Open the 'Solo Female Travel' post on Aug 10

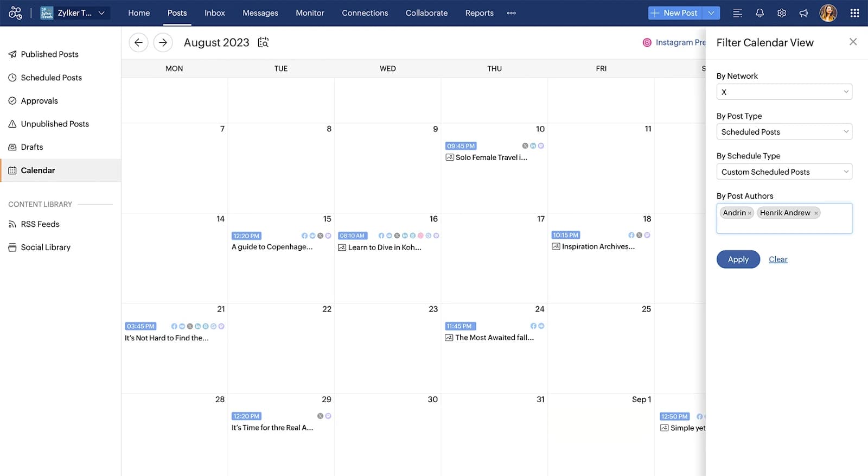coord(491,157)
